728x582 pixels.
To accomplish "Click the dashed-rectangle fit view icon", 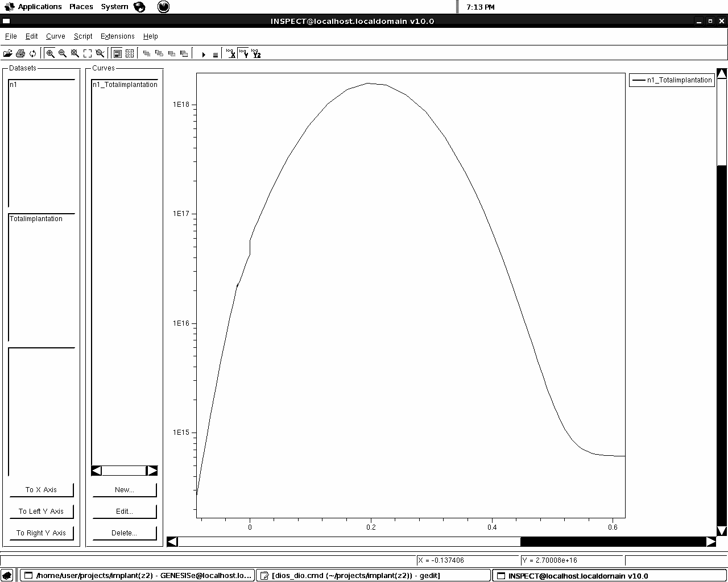I will tap(88, 53).
